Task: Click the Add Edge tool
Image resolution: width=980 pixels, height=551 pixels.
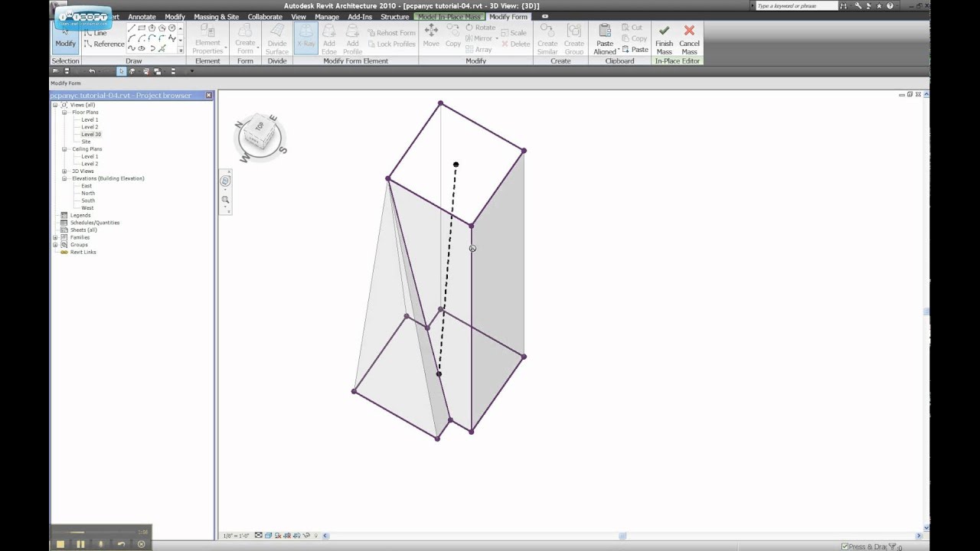Action: pos(329,38)
